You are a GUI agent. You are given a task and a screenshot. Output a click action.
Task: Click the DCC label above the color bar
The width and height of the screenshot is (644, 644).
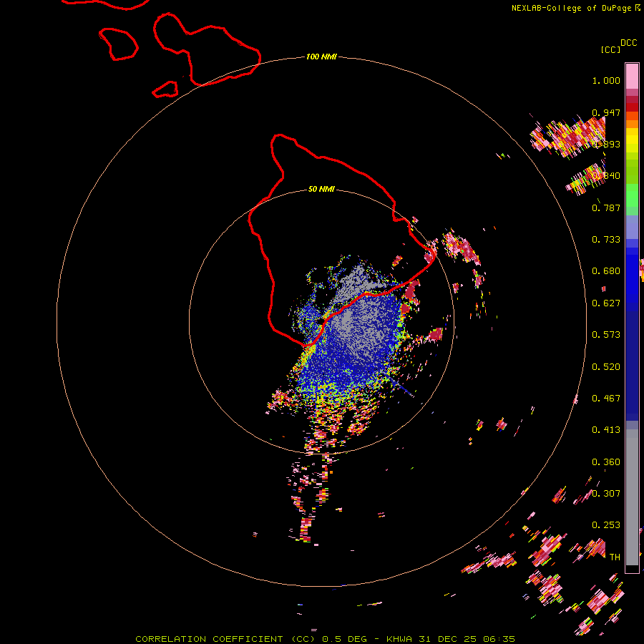[629, 43]
